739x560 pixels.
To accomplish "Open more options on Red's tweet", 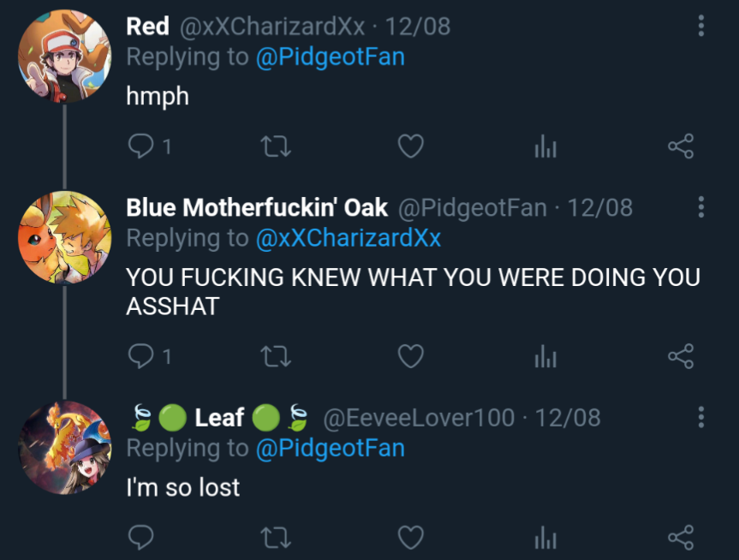I will (x=701, y=26).
